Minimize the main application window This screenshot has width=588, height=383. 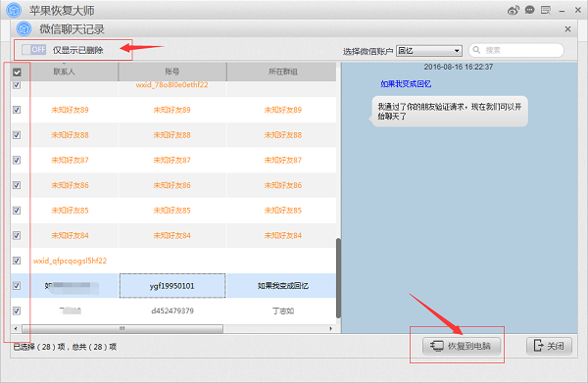[x=562, y=11]
